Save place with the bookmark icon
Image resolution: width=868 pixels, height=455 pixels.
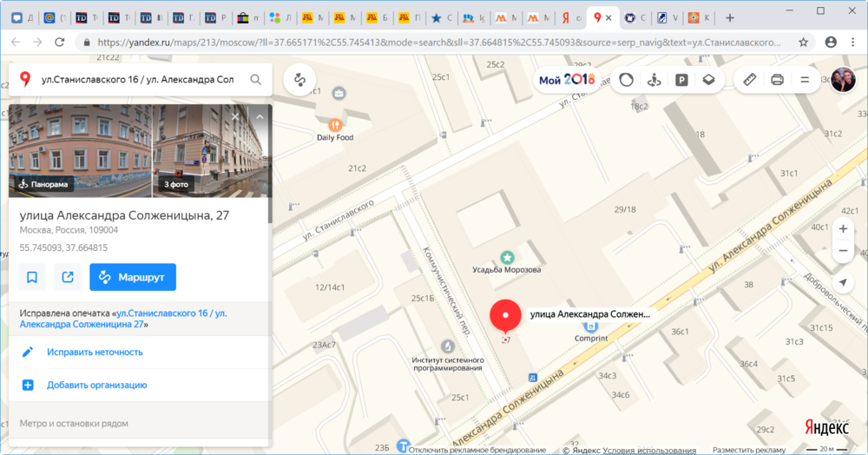[x=32, y=277]
